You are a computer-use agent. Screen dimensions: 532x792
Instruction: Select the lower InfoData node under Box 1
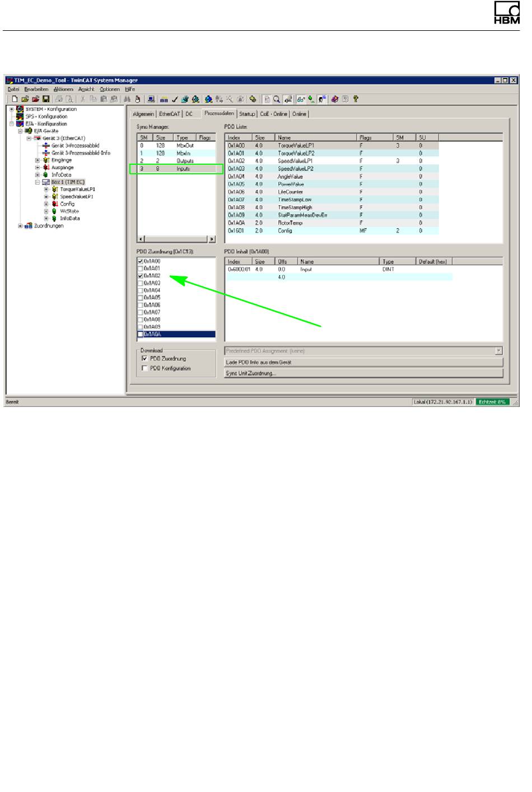pos(70,219)
